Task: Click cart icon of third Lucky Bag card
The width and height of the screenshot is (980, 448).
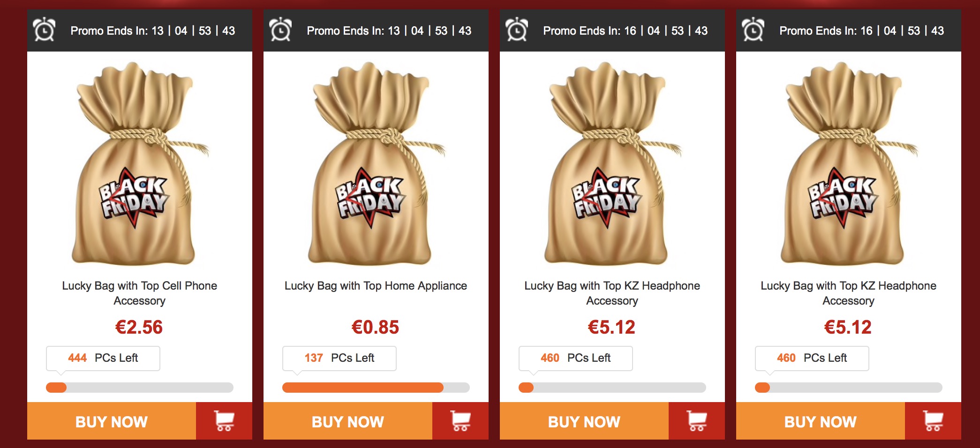Action: (x=697, y=421)
